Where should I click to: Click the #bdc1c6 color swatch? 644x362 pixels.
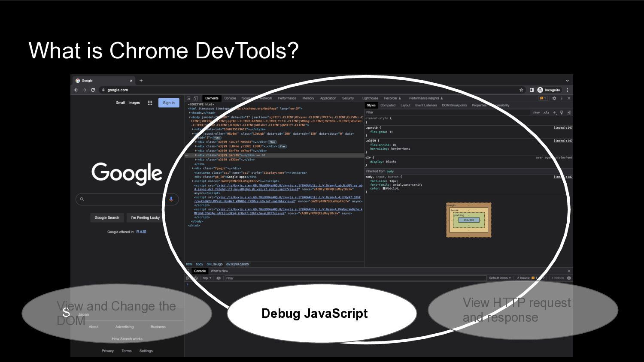pos(384,188)
